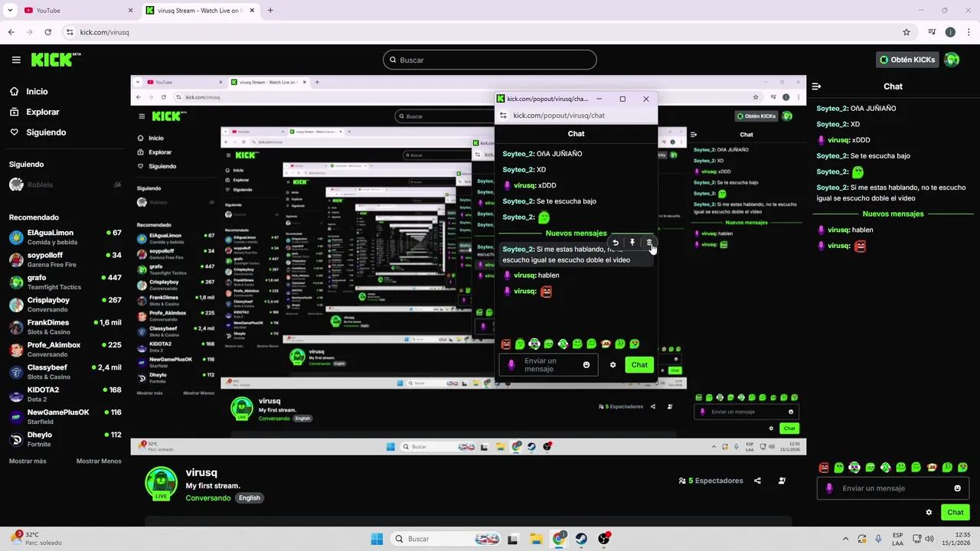Bookmark this page with the star icon

coord(906,32)
